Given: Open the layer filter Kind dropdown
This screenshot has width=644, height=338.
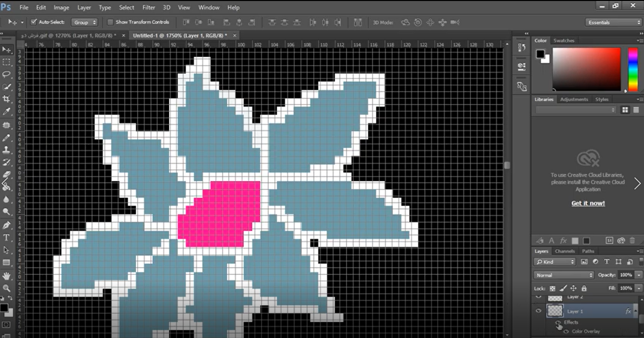Looking at the screenshot, I should point(555,262).
